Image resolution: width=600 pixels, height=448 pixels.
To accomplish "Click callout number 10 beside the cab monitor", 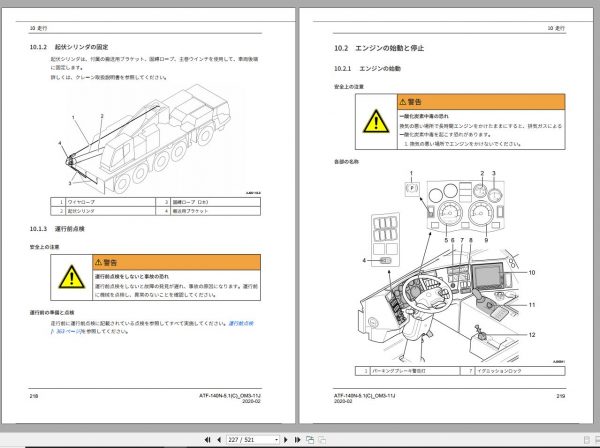I will 532,273.
